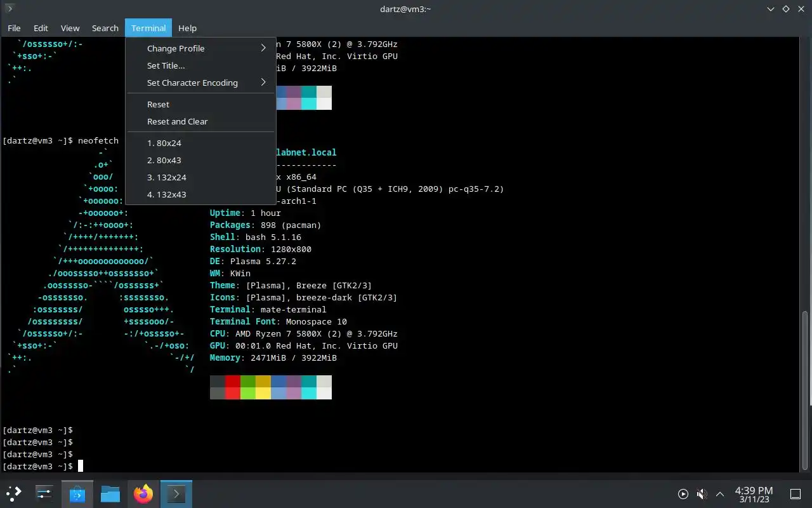Select Reset and Clear option
This screenshot has width=812, height=508.
tap(200, 121)
